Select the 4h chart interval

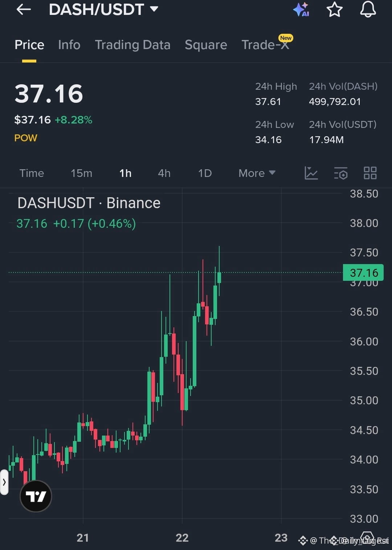pos(164,173)
